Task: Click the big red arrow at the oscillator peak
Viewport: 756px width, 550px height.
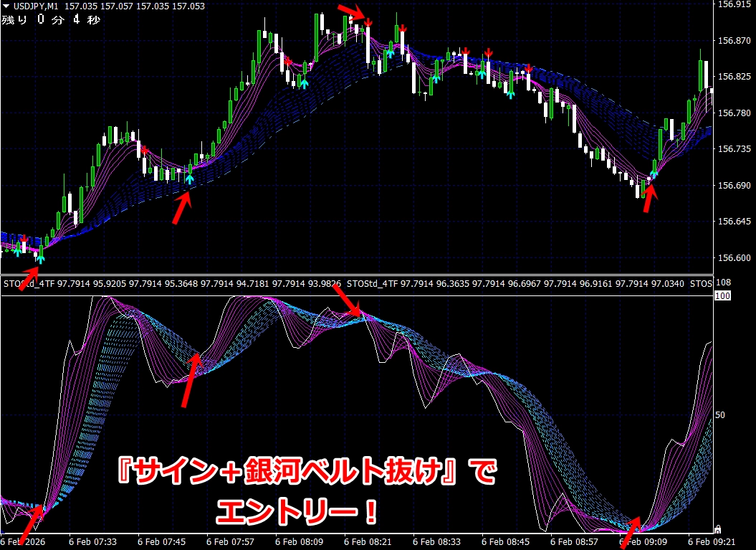Action: click(x=349, y=300)
